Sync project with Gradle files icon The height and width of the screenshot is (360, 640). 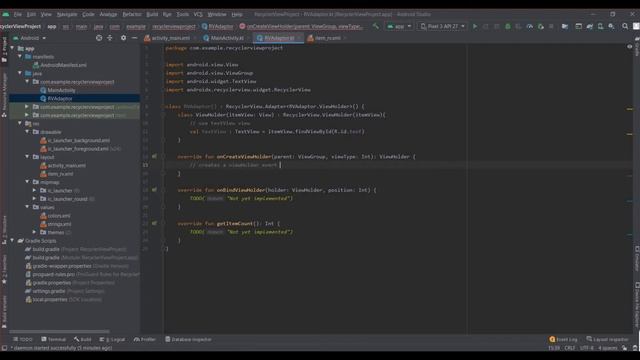pyautogui.click(x=590, y=26)
